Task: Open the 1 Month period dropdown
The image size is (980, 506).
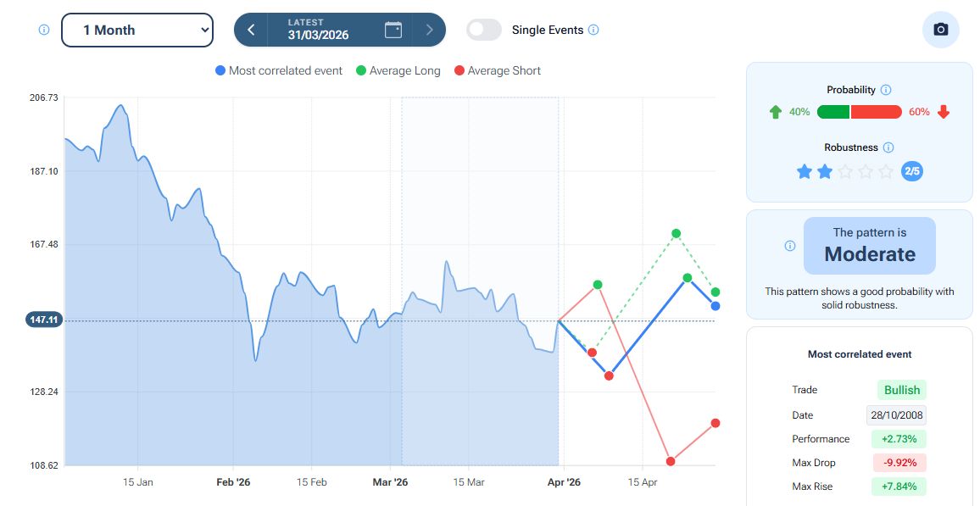Action: coord(137,30)
